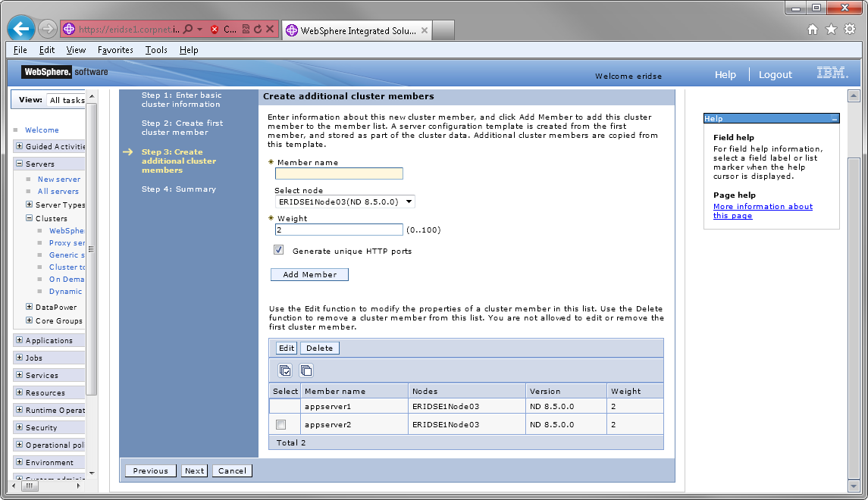
Task: Click Help in the WebSphere banner
Action: (725, 75)
